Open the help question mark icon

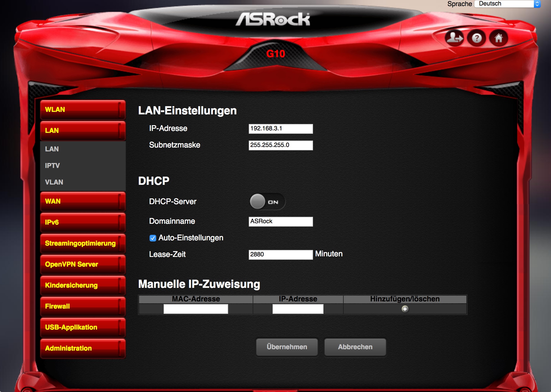(x=476, y=38)
